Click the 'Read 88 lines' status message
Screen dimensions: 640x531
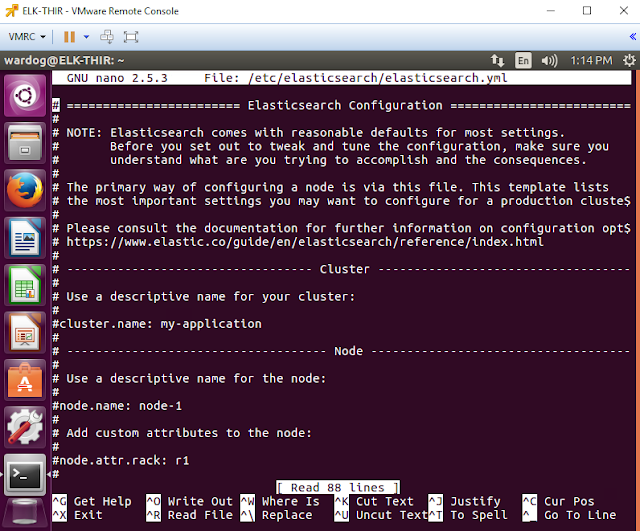[338, 487]
